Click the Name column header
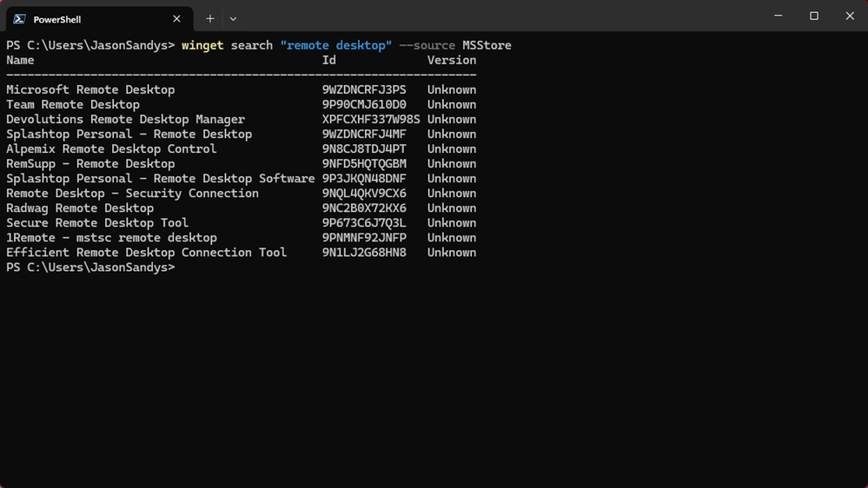The width and height of the screenshot is (868, 488). pyautogui.click(x=20, y=60)
